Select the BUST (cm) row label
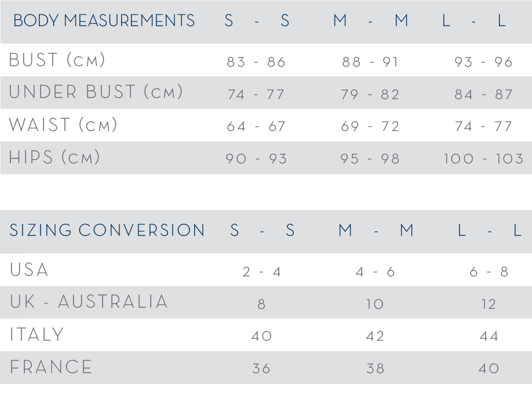Screen dimensions: 532x409 tap(57, 60)
